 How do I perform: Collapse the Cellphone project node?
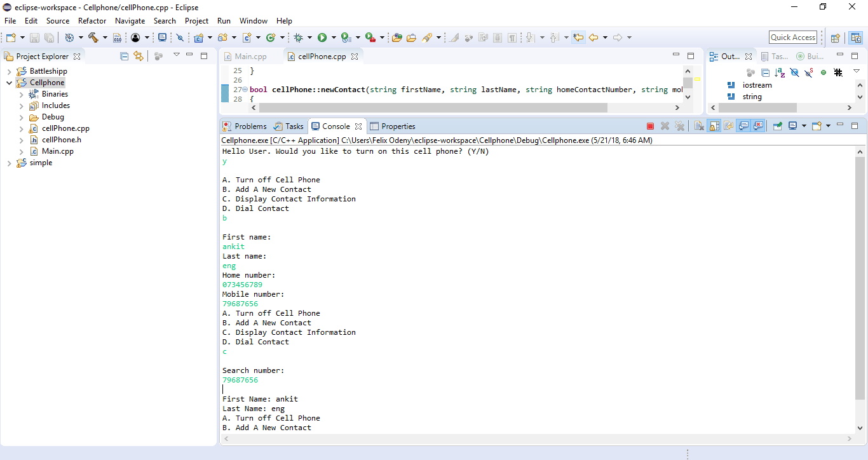9,83
